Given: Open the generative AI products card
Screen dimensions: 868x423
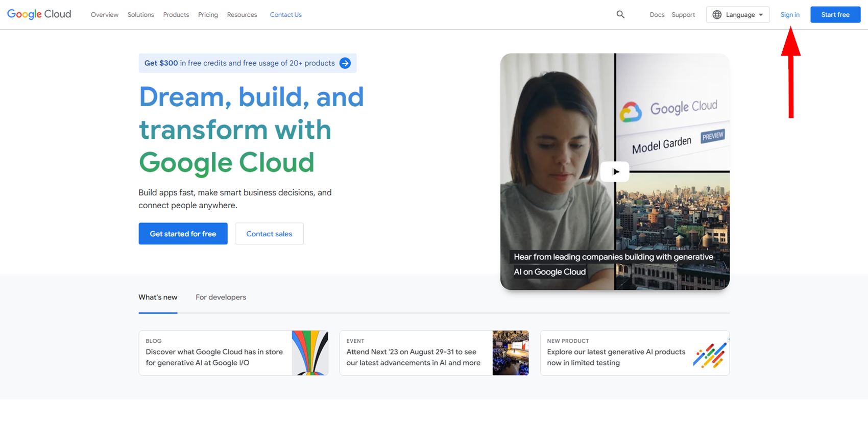Looking at the screenshot, I should coord(635,353).
